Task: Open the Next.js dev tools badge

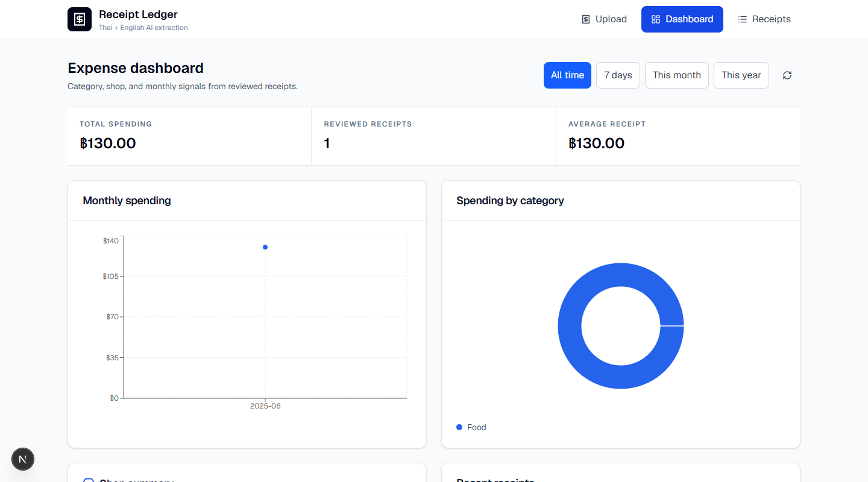Action: [x=23, y=460]
